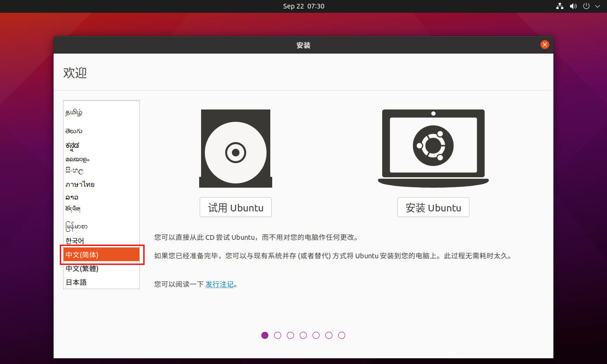Select தமிழ் at the top of the language list
Viewport: 607px width, 364px height.
tap(74, 112)
